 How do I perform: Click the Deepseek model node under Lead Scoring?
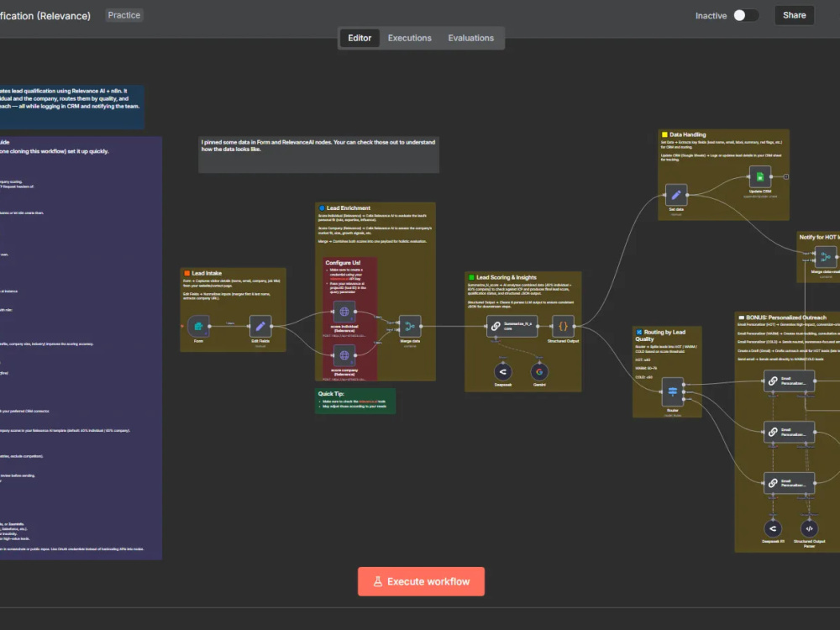[502, 372]
